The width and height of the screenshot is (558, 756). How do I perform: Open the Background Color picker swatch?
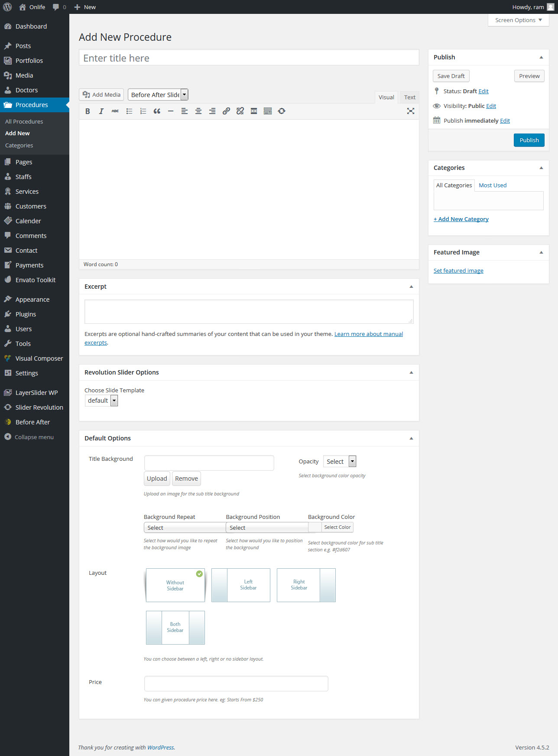(315, 528)
